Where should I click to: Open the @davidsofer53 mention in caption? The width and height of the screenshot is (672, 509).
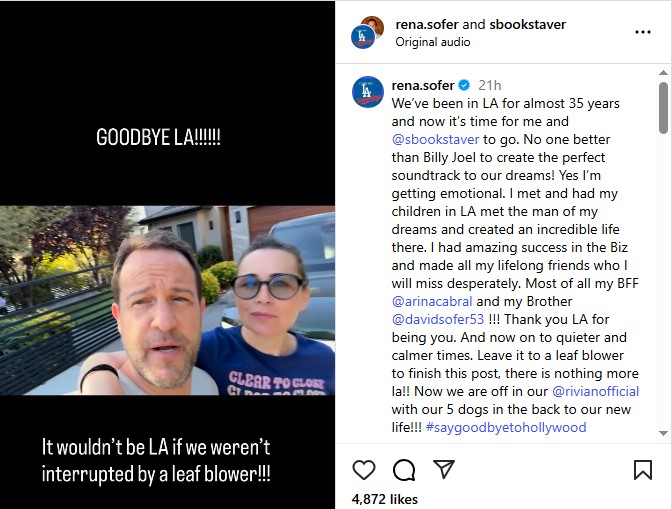(438, 319)
